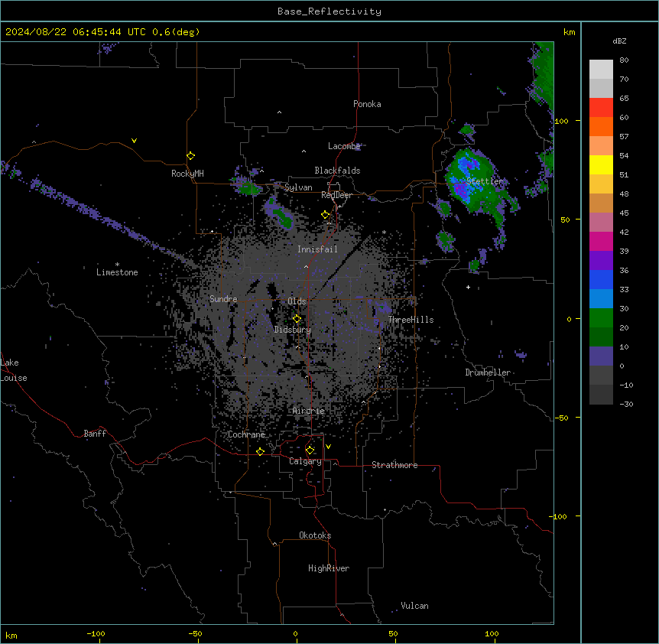Select the green 20-30 dBZ legend swatch
This screenshot has width=659, height=644.
(x=601, y=318)
